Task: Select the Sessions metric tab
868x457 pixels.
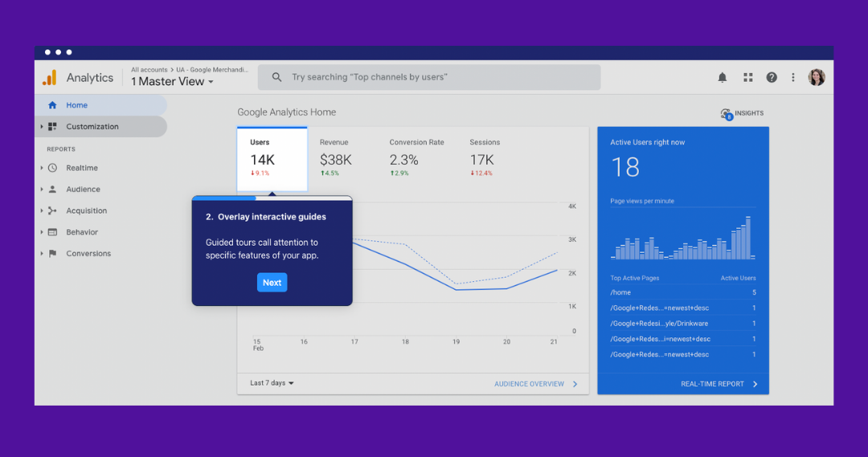Action: click(x=485, y=159)
